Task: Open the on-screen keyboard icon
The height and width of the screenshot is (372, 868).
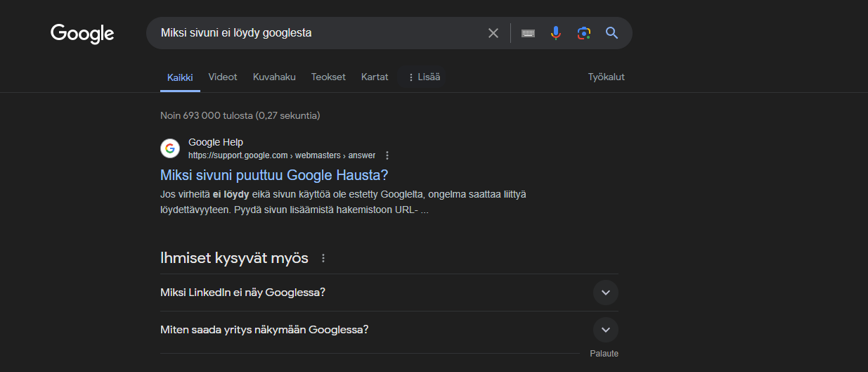Action: click(529, 33)
